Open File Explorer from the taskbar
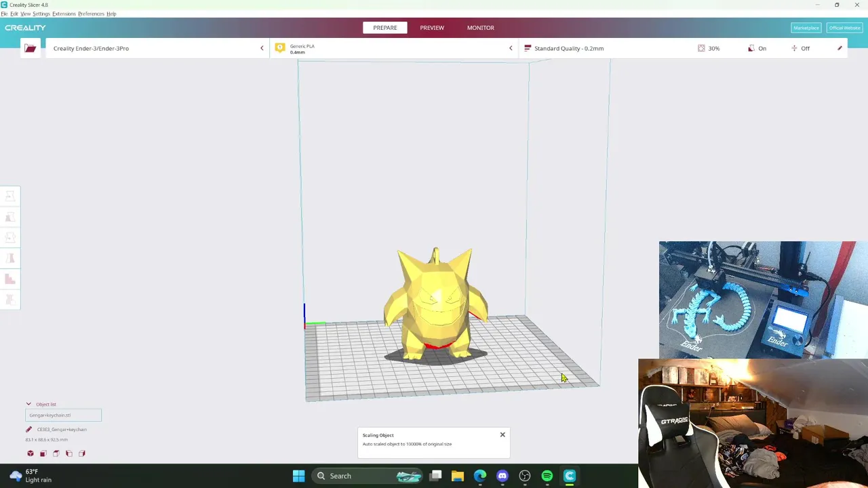Image resolution: width=868 pixels, height=488 pixels. pyautogui.click(x=458, y=476)
